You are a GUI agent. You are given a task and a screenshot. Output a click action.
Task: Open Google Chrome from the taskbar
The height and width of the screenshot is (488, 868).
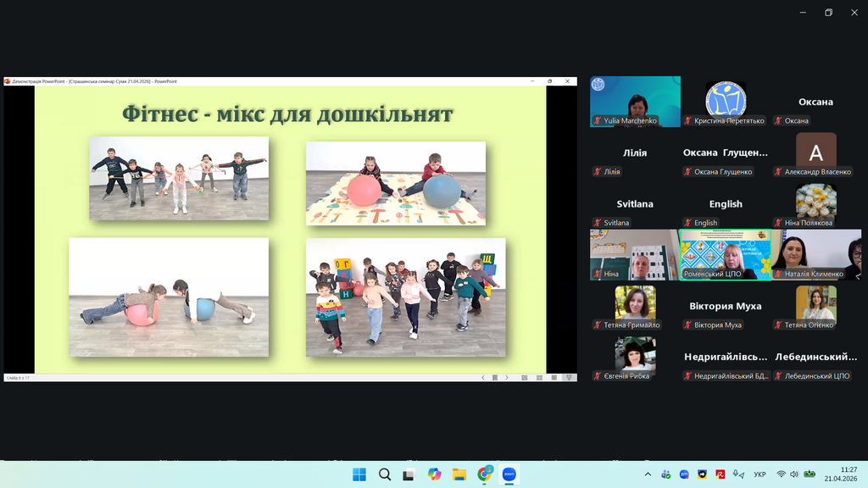point(484,474)
